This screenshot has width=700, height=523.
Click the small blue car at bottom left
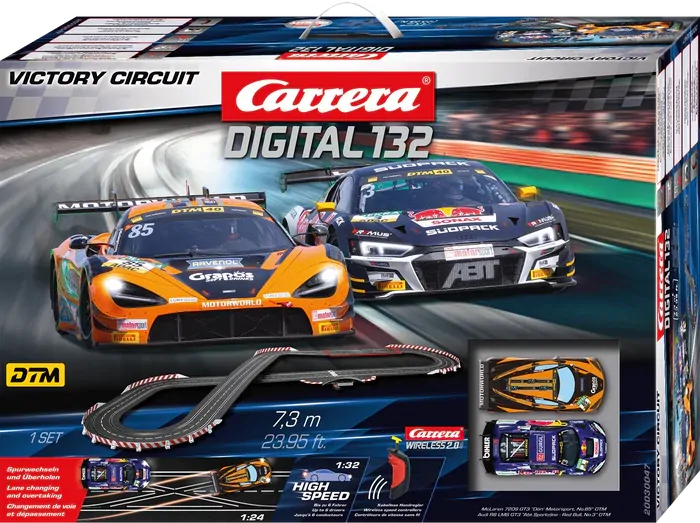pos(115,472)
